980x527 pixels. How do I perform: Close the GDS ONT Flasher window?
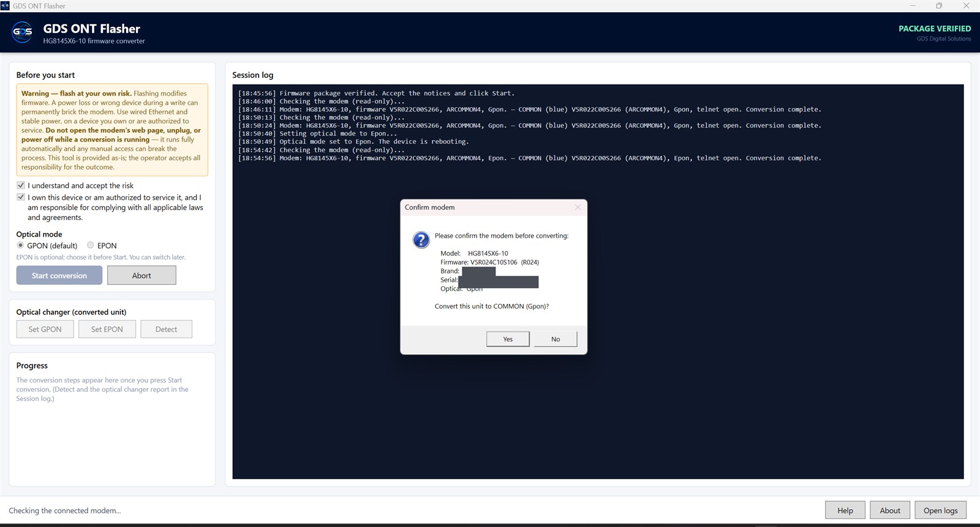click(x=966, y=6)
